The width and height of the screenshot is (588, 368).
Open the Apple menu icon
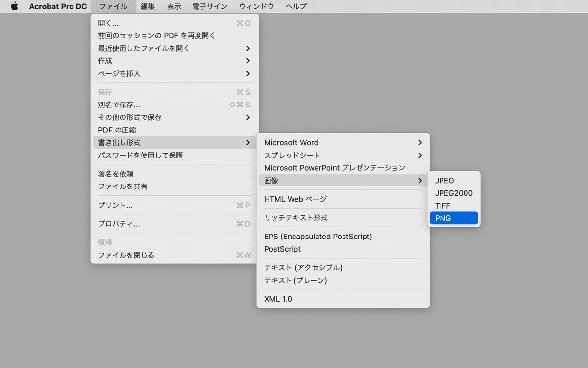click(14, 6)
